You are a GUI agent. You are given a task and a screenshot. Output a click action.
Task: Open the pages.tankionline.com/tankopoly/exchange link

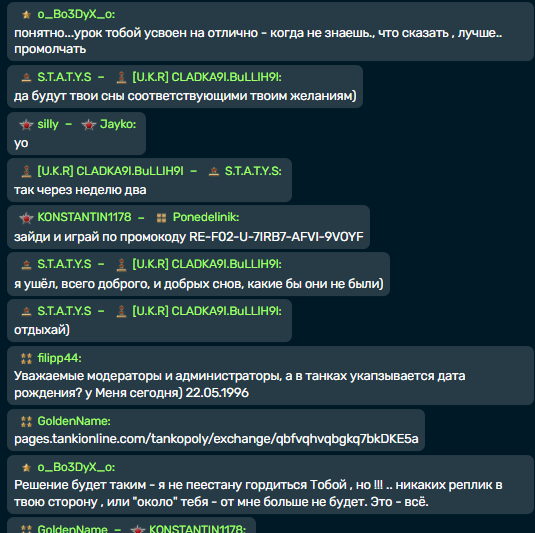tap(216, 439)
